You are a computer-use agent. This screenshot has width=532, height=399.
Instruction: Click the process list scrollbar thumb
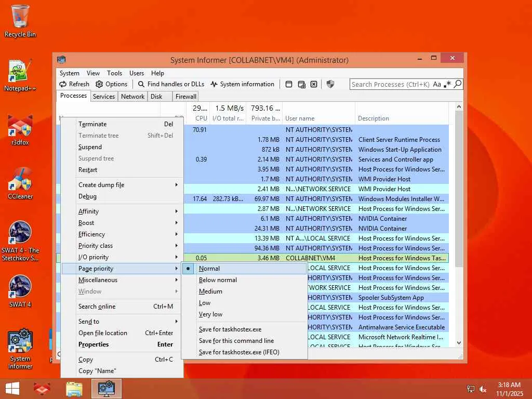point(459,189)
